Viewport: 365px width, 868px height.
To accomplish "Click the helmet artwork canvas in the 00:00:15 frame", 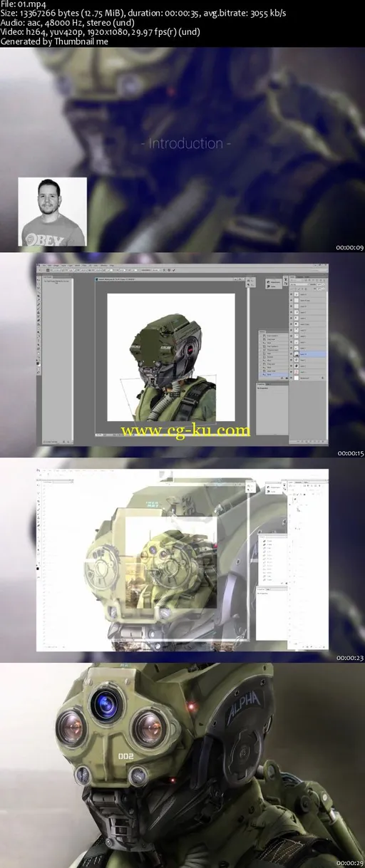I will pos(171,356).
